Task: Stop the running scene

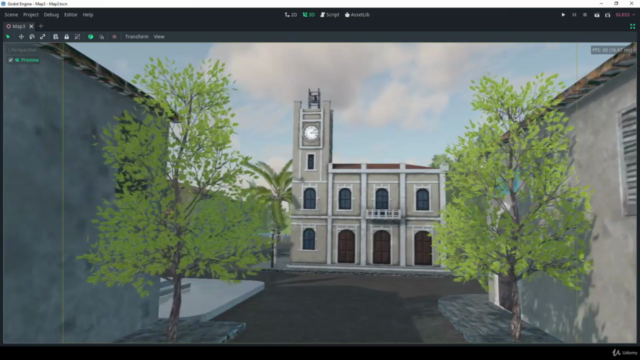Action: (x=585, y=15)
